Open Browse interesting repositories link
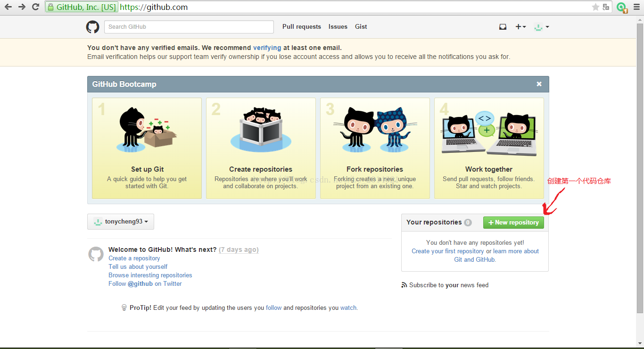This screenshot has width=644, height=349. click(x=150, y=275)
